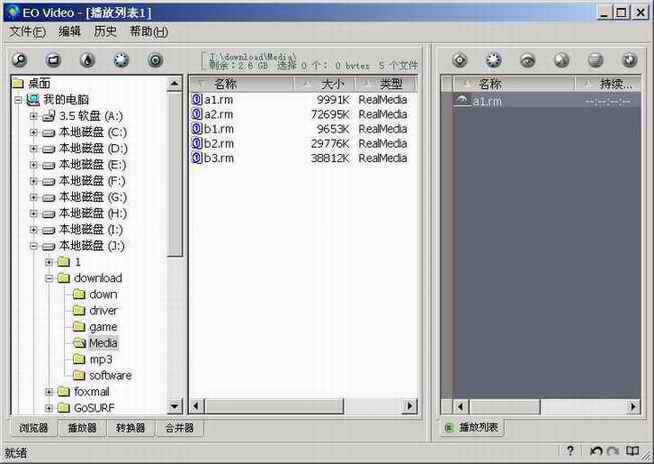This screenshot has height=464, width=654.
Task: Open the 文件(F) menu
Action: [27, 32]
